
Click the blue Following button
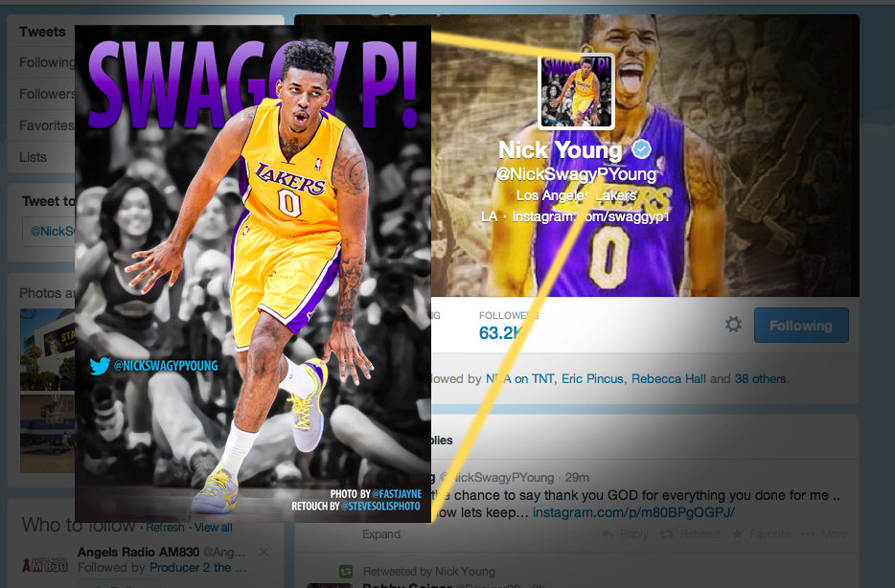point(801,326)
